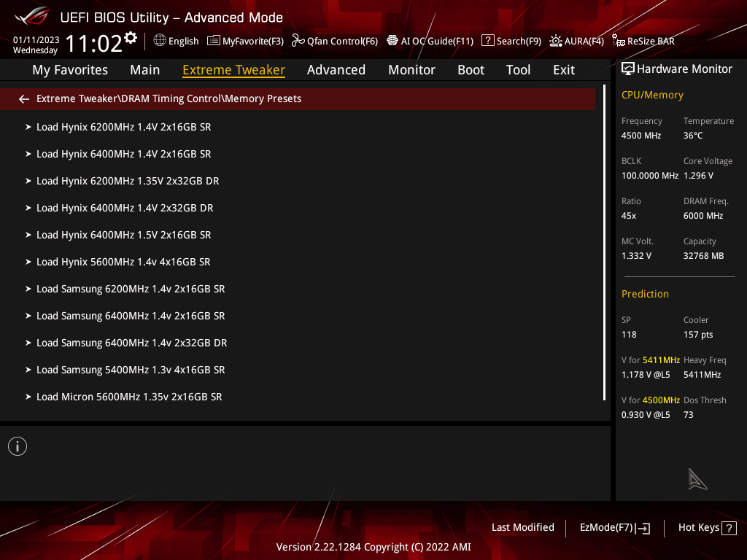Click the 4500 MHz frequency value

tap(641, 136)
